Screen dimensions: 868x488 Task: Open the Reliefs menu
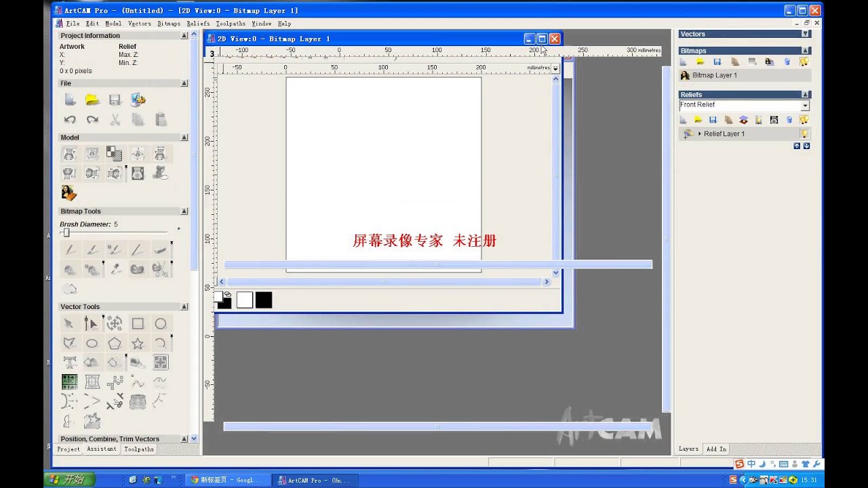(x=198, y=24)
